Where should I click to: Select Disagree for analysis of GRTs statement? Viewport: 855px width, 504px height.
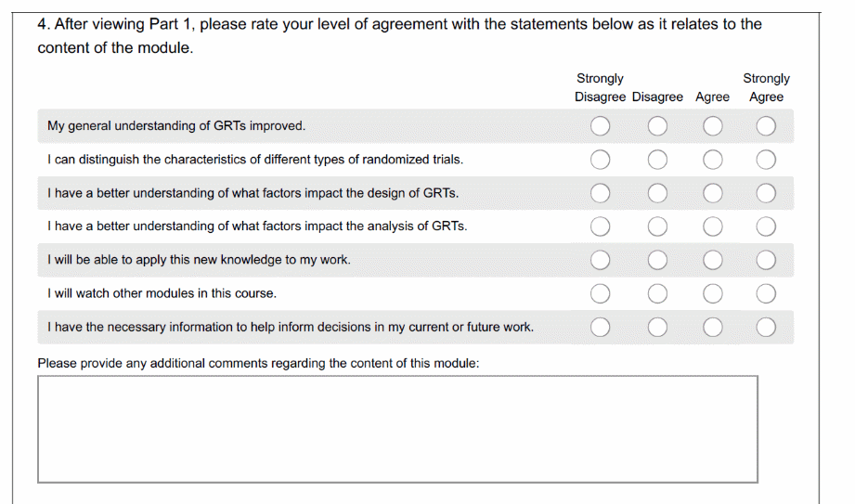coord(657,226)
